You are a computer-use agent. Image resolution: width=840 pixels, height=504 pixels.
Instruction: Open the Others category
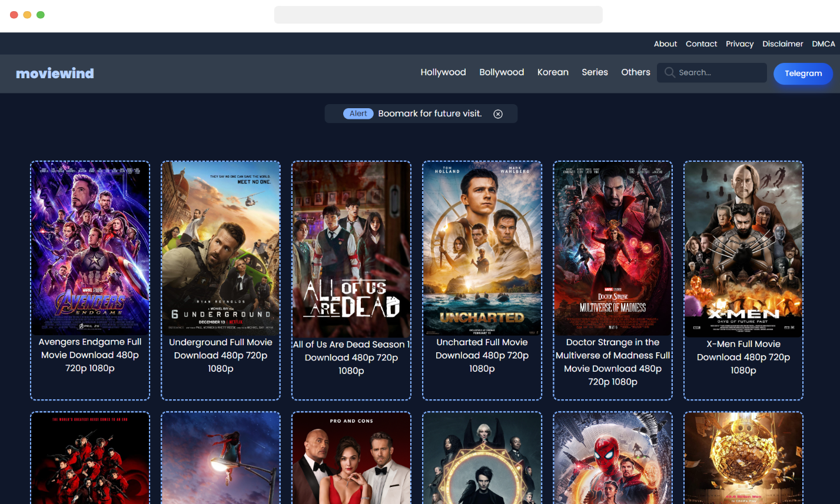coord(636,72)
